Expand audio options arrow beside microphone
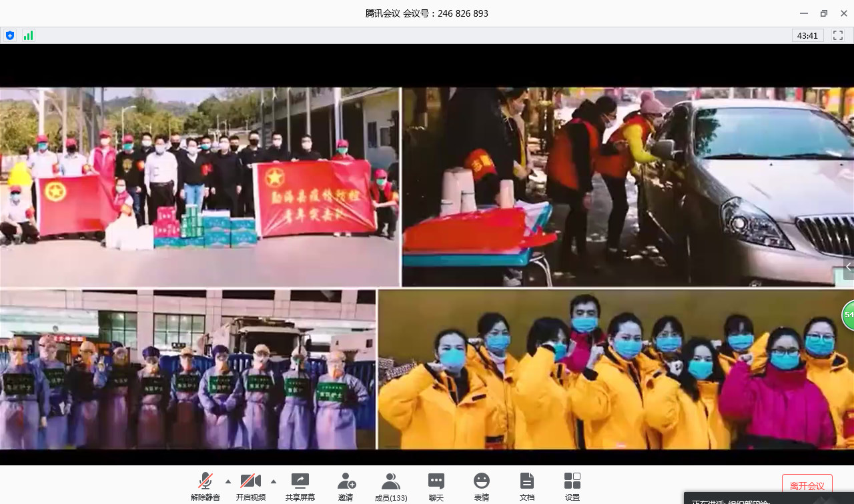The height and width of the screenshot is (504, 854). click(228, 481)
